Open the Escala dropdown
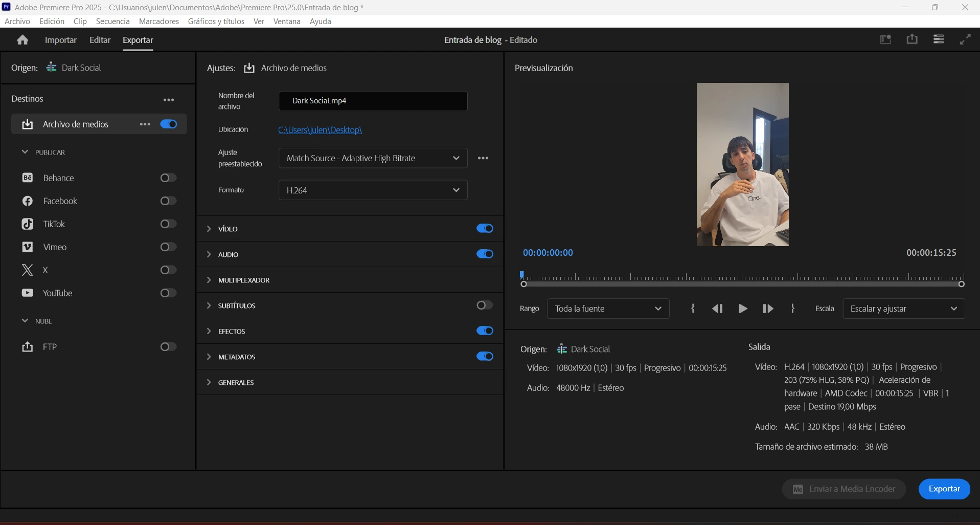The image size is (980, 525). click(903, 309)
